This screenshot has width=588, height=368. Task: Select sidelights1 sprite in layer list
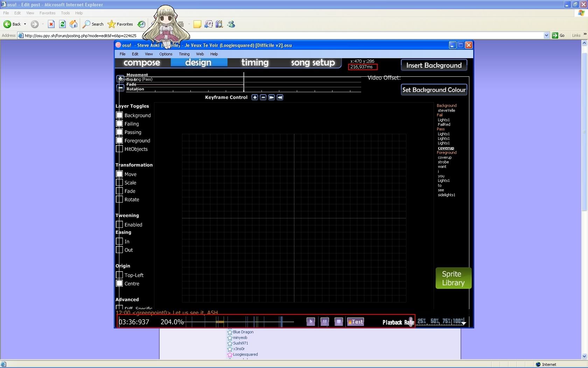(446, 195)
